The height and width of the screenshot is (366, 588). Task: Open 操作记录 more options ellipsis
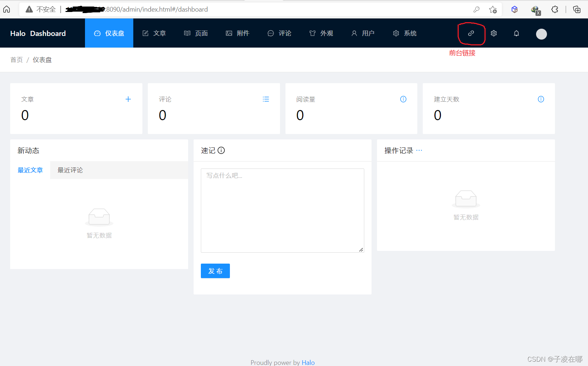coord(419,150)
